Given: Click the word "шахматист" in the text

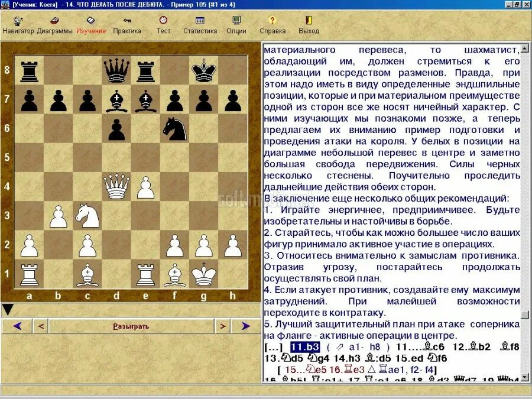Looking at the screenshot, I should click(x=491, y=50).
